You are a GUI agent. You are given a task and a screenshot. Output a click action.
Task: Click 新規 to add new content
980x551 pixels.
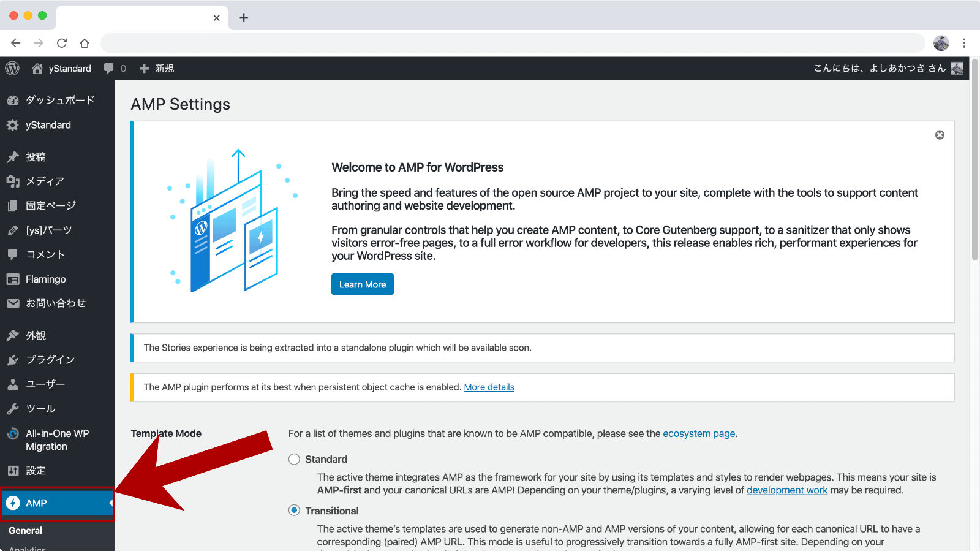click(x=165, y=69)
